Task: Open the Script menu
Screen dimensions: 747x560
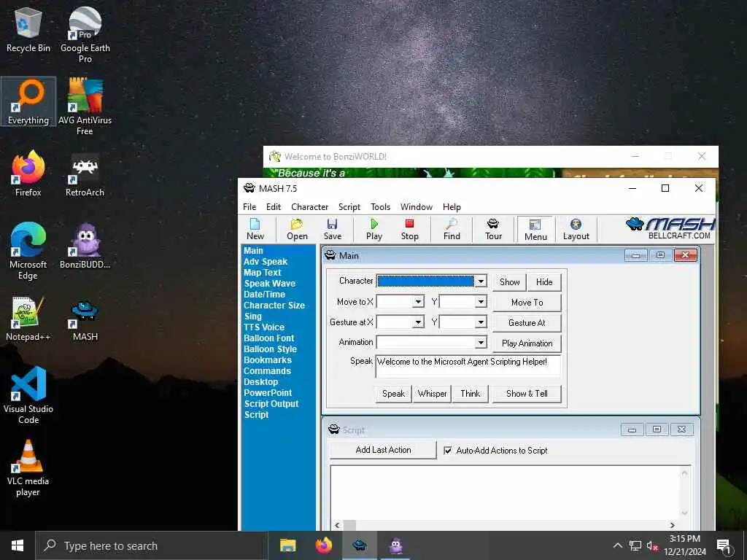Action: [349, 206]
